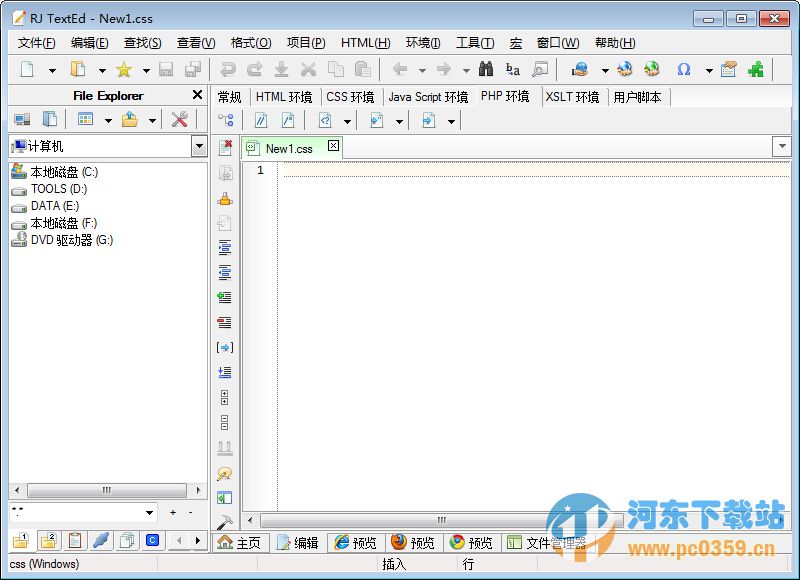Close the New1.css tab with its X
This screenshot has height=580, width=800.
coord(333,145)
